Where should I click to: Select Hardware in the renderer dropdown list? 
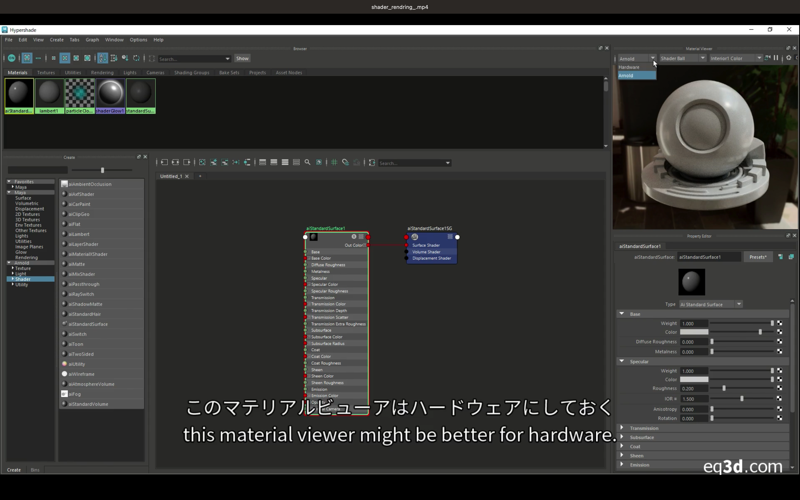(630, 67)
